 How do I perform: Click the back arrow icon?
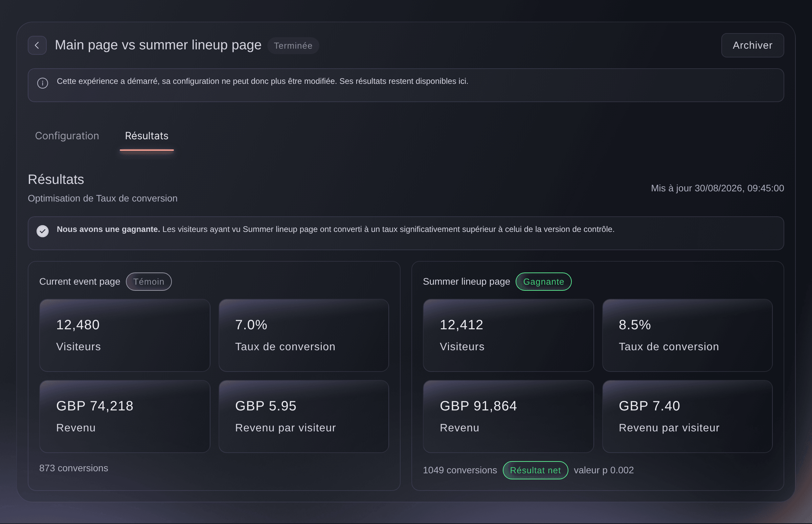[x=37, y=45]
